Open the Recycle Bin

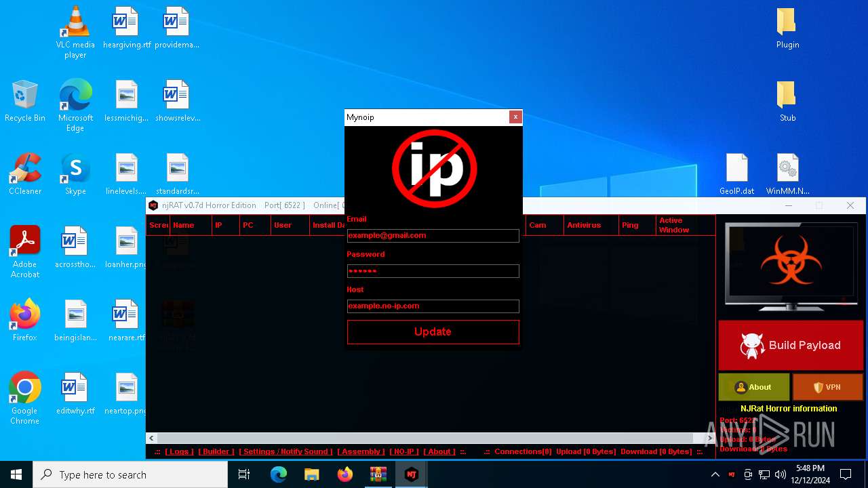pos(25,102)
